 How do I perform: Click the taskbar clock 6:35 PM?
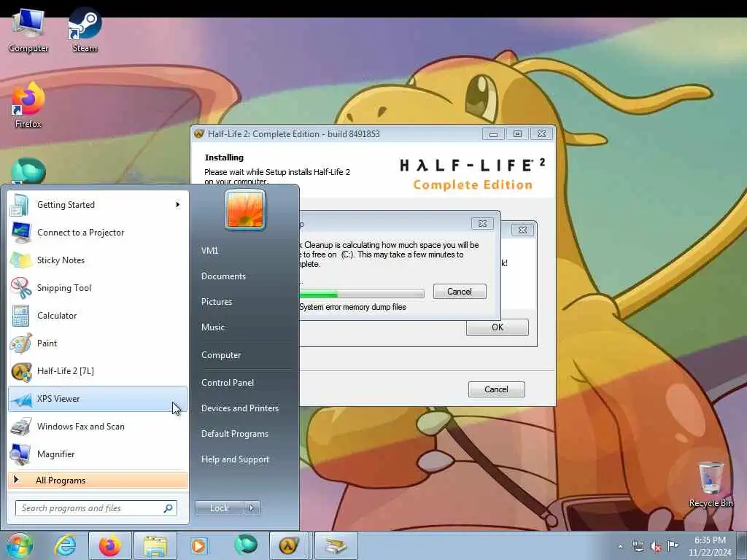710,540
